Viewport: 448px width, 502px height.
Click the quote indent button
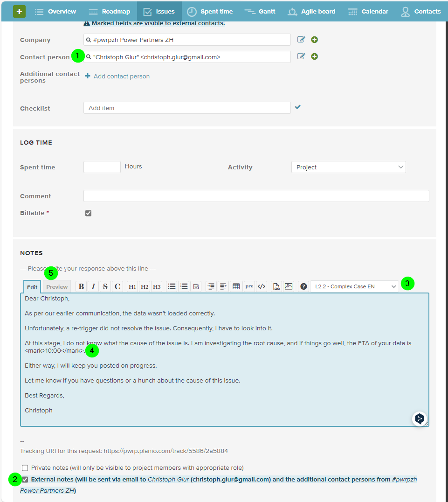pos(211,286)
